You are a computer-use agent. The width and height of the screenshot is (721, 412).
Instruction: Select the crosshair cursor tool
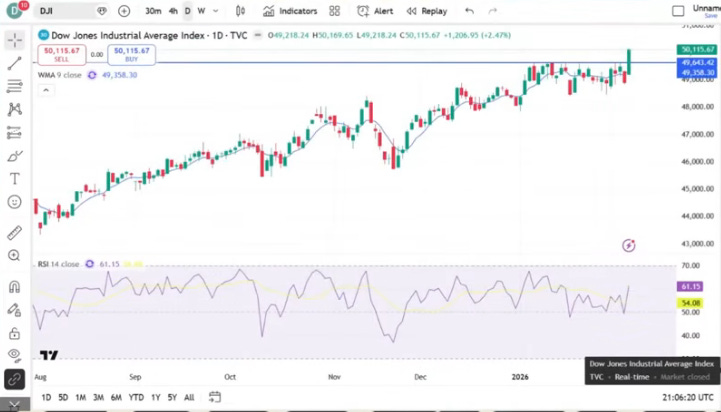[x=14, y=40]
